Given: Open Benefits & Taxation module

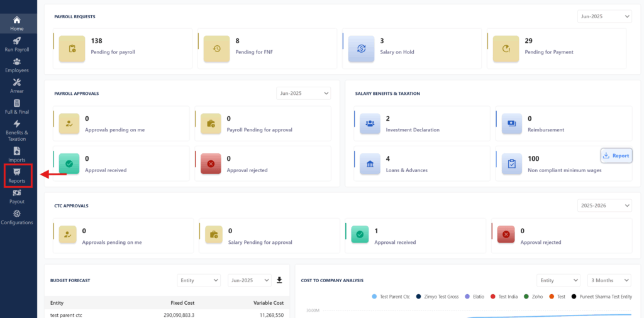Looking at the screenshot, I should (17, 130).
